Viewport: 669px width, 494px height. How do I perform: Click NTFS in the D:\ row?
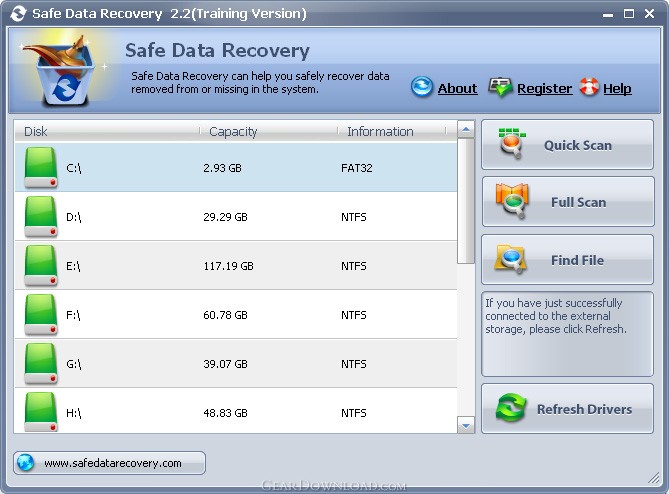click(354, 217)
